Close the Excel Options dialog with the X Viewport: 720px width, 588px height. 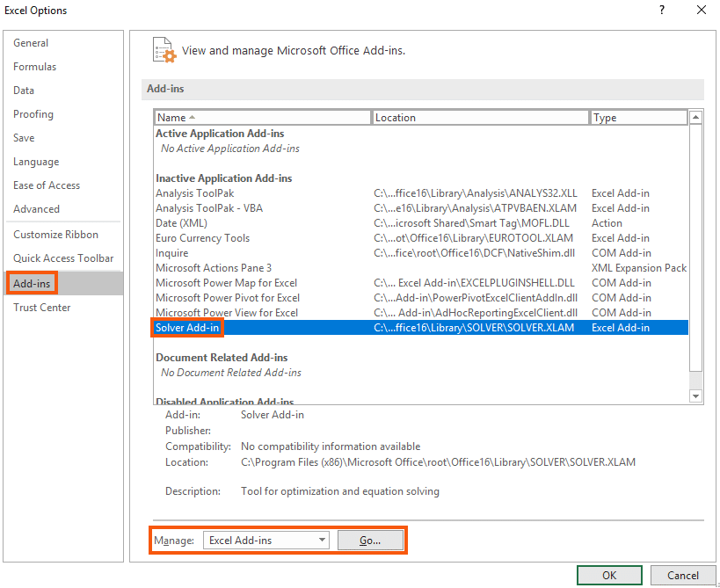coord(701,10)
